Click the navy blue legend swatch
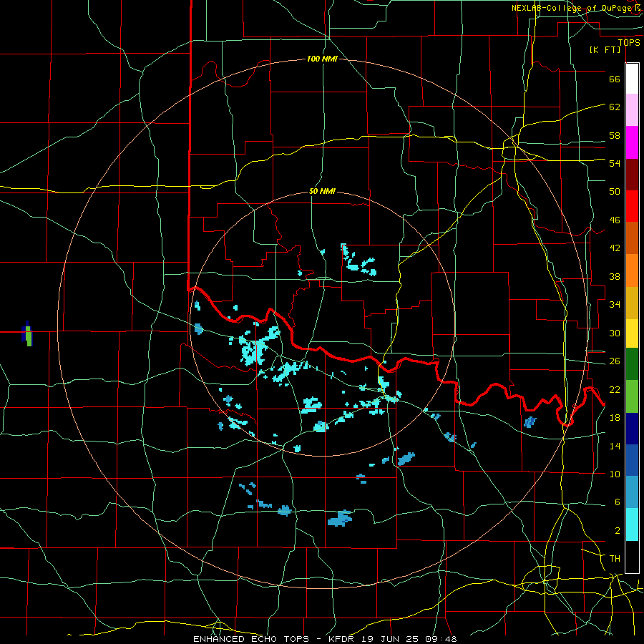 tap(632, 429)
